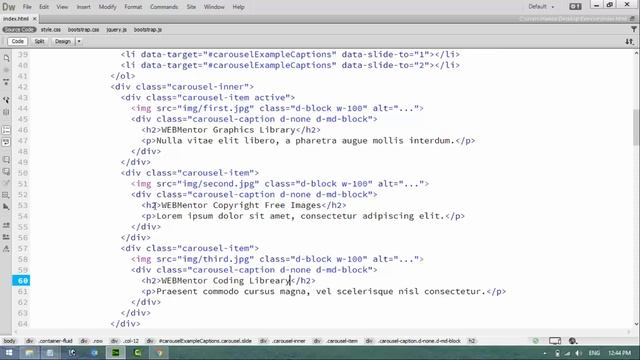Click the text "WEBMentor Graphics Library"
Viewport: 640px width, 360px height.
tap(228, 130)
